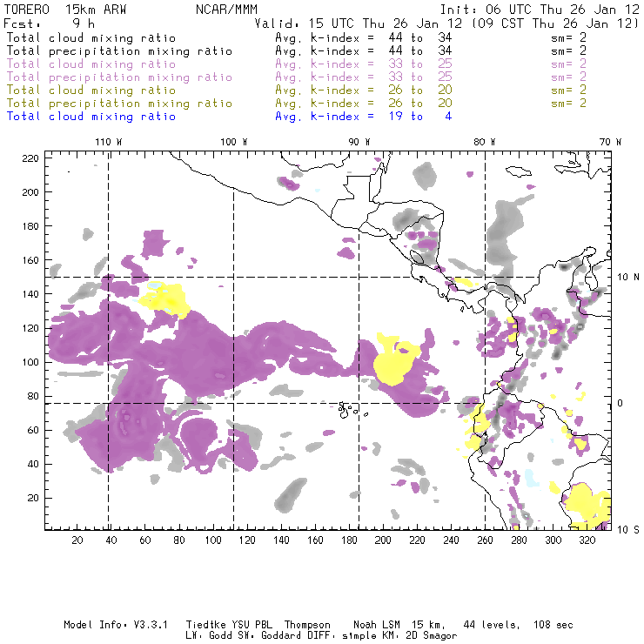The width and height of the screenshot is (644, 644).
Task: Click y-axis tick label "180"
Action: (x=30, y=226)
